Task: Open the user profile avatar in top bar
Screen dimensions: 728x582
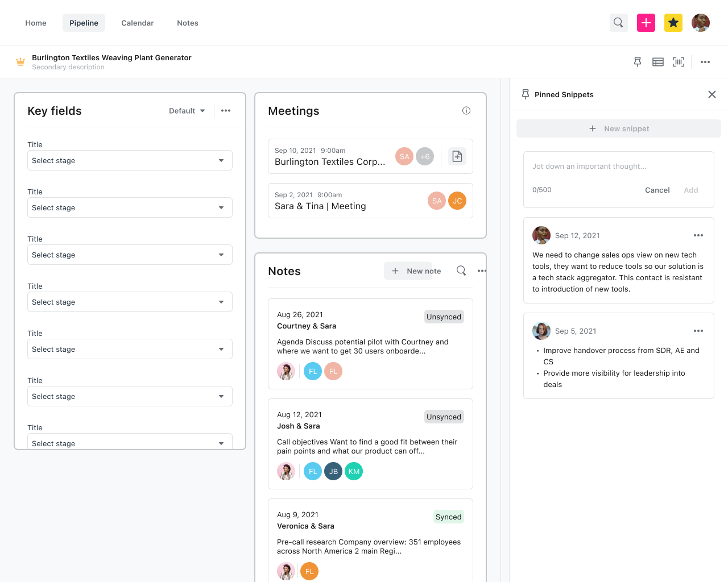Action: [x=701, y=23]
